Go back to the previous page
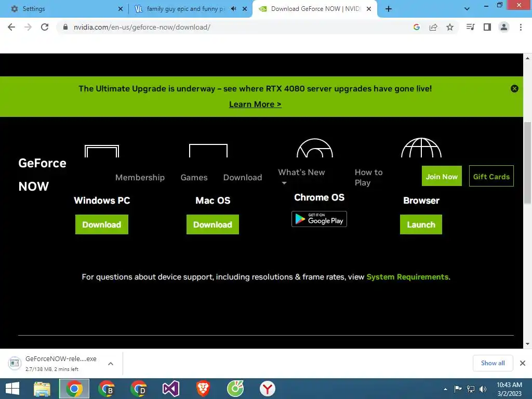This screenshot has width=532, height=399. tap(11, 27)
